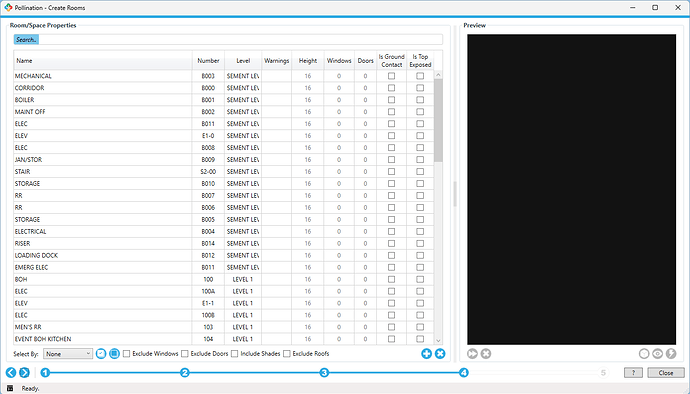Click the console icon in the status bar

coord(10,388)
